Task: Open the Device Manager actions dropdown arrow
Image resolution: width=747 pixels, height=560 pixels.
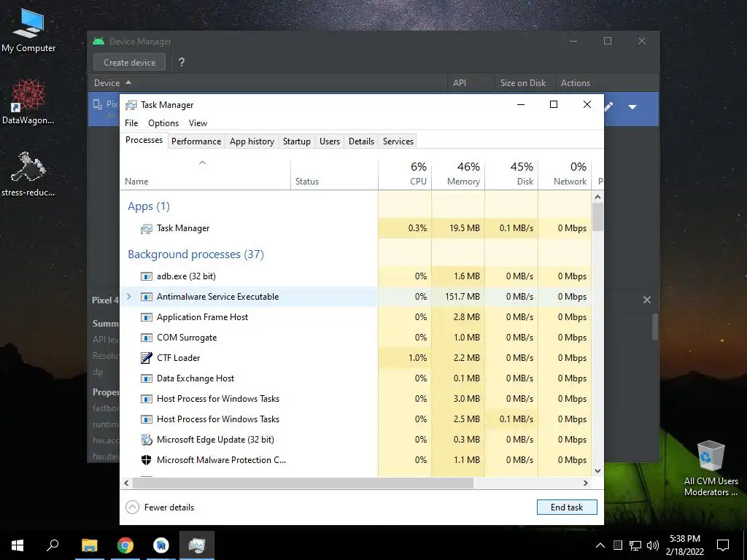Action: click(x=632, y=107)
